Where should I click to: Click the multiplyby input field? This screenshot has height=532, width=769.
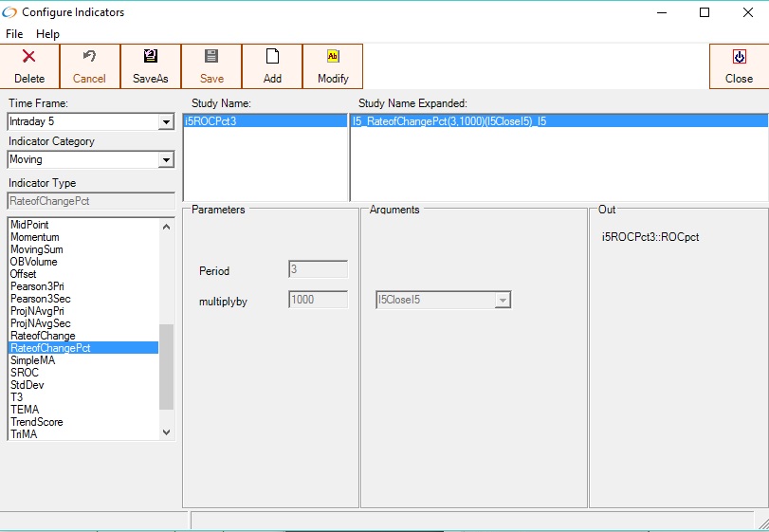(318, 300)
